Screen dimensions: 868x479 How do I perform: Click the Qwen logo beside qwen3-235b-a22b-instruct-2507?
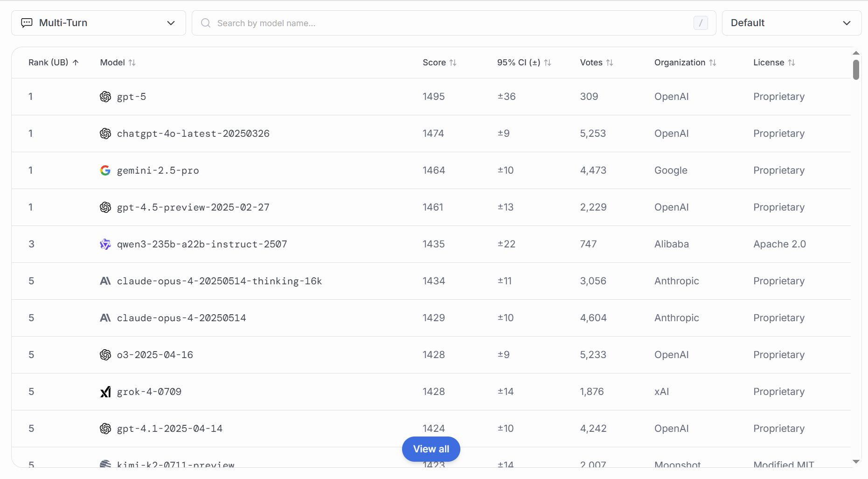105,244
